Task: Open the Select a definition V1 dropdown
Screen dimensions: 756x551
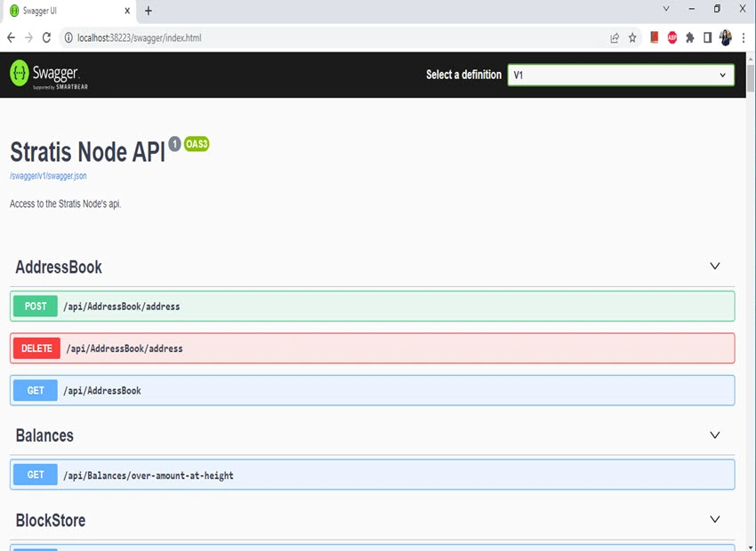Action: [621, 76]
